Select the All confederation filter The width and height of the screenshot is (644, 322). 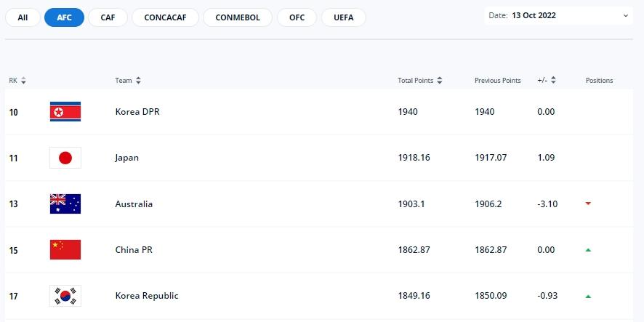point(23,17)
